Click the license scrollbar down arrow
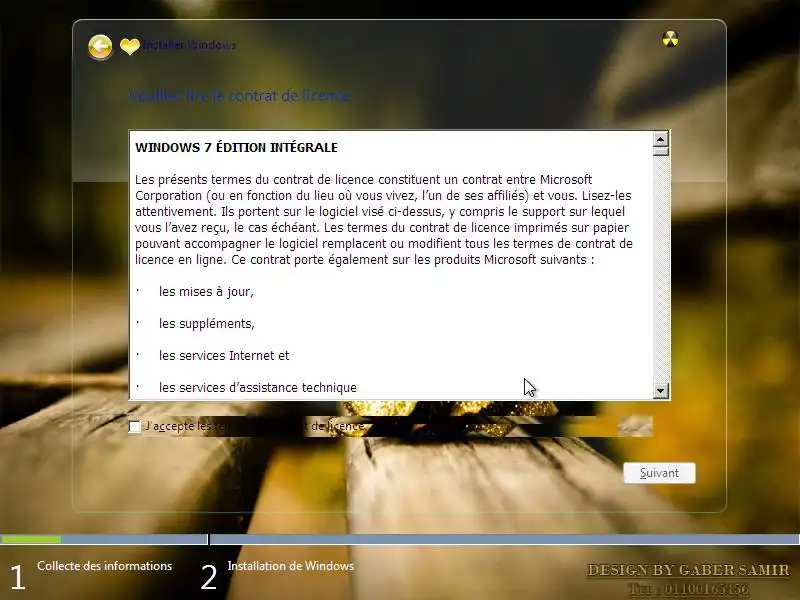 click(x=661, y=391)
